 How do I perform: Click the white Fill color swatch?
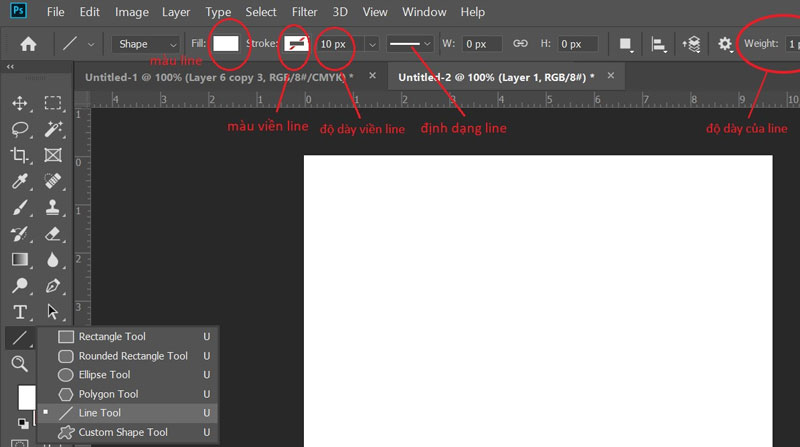(226, 44)
